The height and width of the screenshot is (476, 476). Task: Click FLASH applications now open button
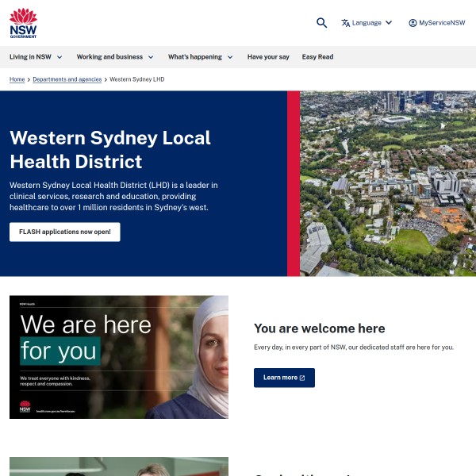tap(65, 232)
